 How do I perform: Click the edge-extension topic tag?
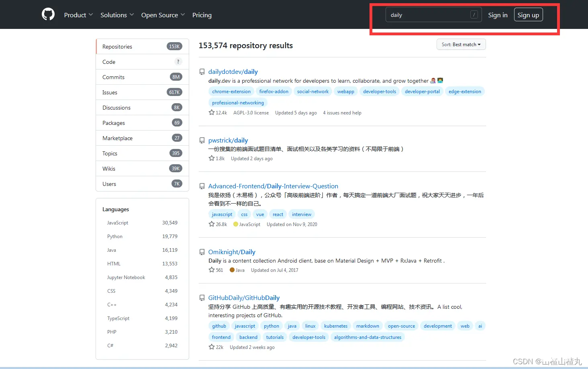(465, 92)
